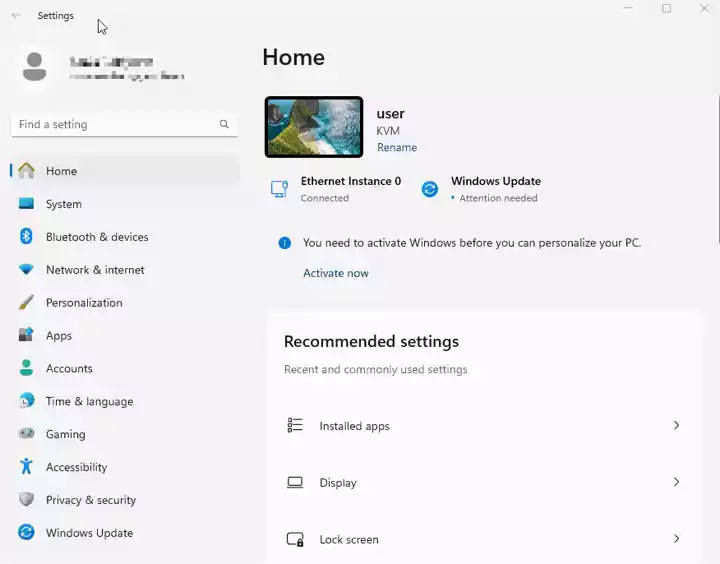The image size is (720, 564).
Task: Click the Time & language globe icon
Action: coord(27,401)
